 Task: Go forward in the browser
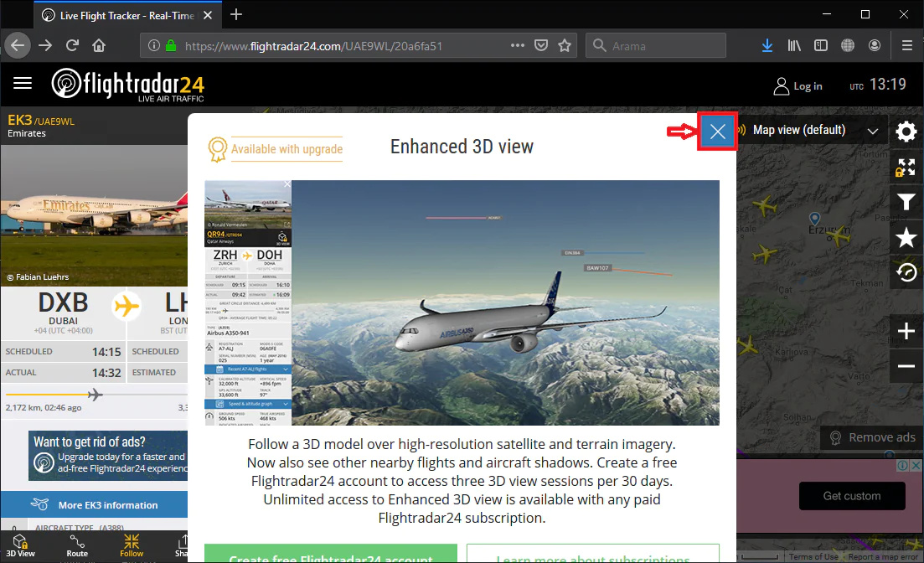click(45, 45)
